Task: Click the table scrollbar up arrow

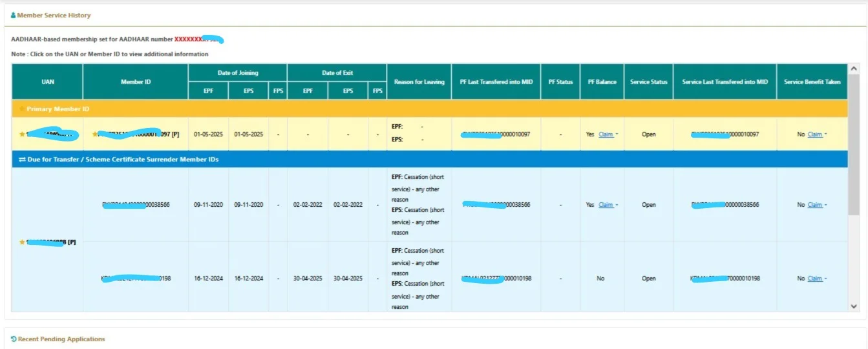Action: point(853,68)
